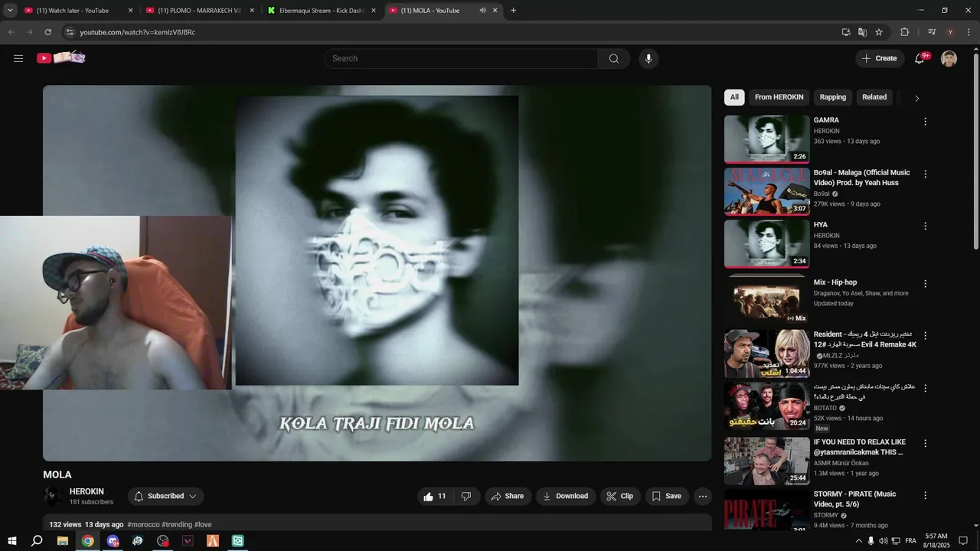Open Chrome three-dot menu

[x=969, y=32]
